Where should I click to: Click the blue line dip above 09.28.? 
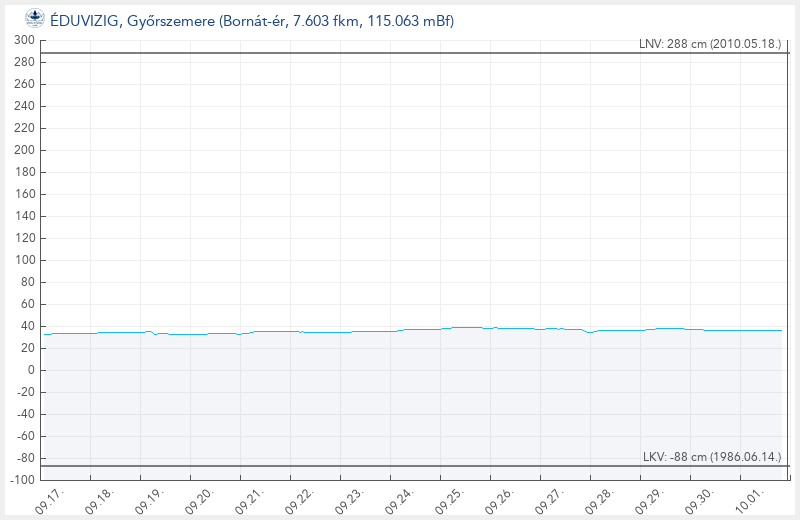point(590,332)
